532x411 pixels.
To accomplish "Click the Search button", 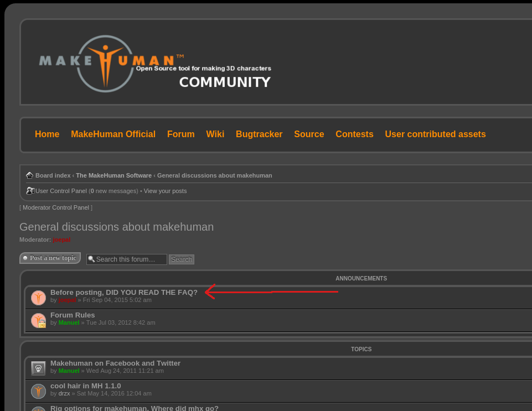I will tap(182, 259).
